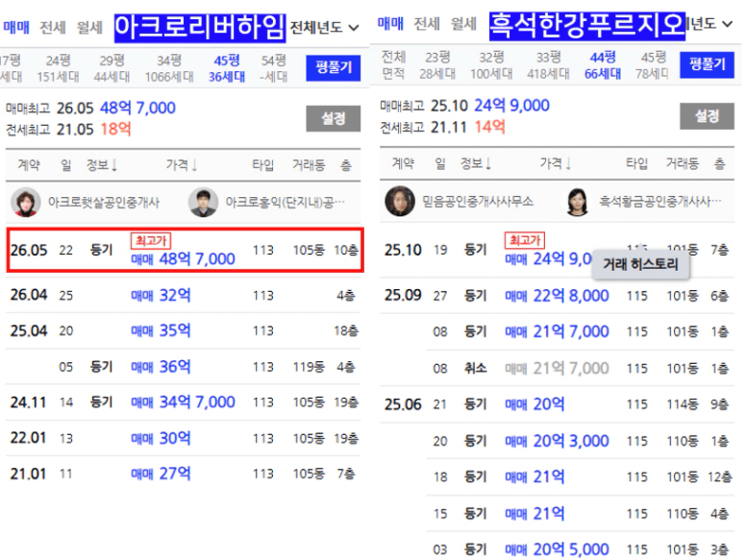Choose 23평 28세대 size option

point(437,65)
